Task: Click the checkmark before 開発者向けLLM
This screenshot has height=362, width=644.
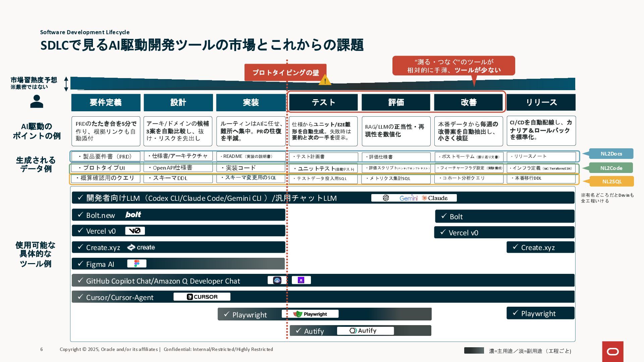Action: [80, 197]
